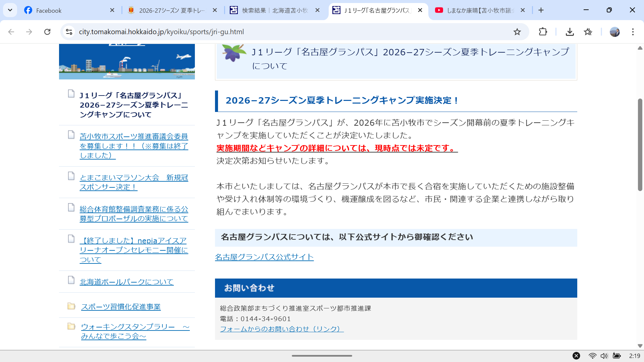This screenshot has height=362, width=644.
Task: Open the extensions puzzle icon
Action: (543, 32)
